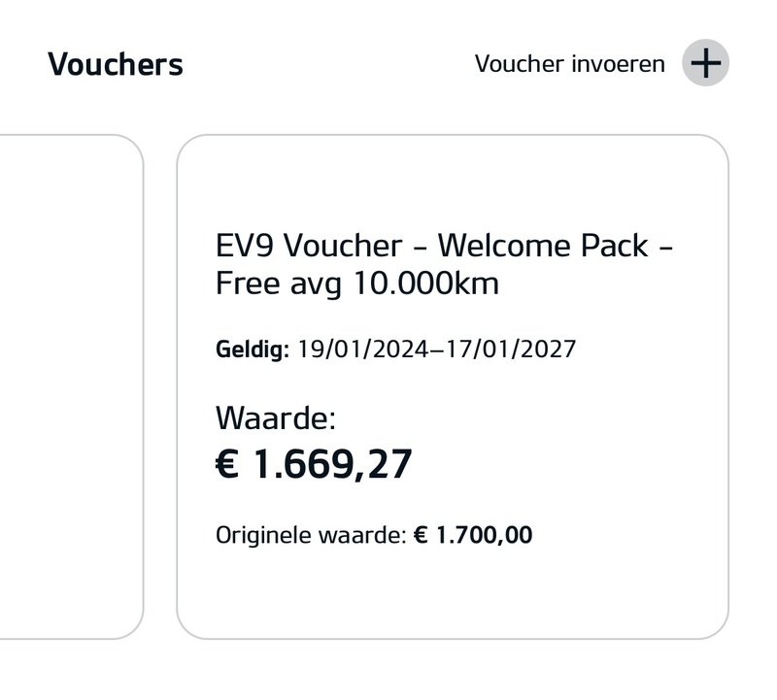Image resolution: width=777 pixels, height=700 pixels.
Task: Tap the euro sign before 1.669,27
Action: coord(226,465)
